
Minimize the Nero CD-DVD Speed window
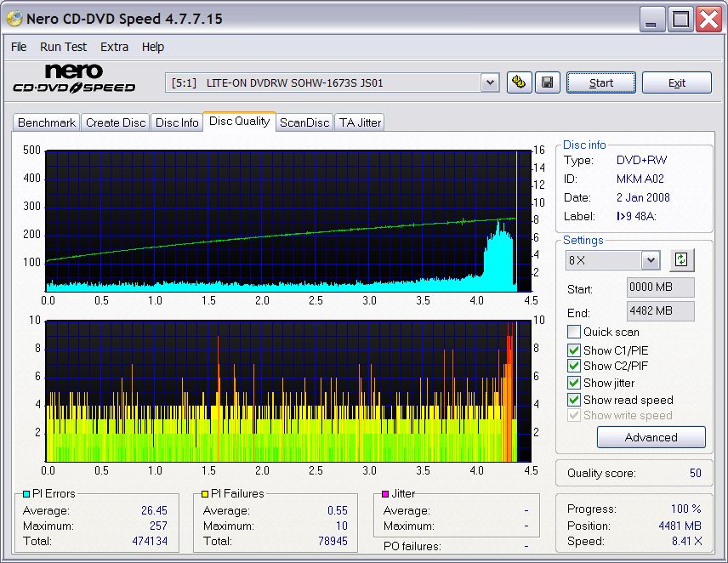(651, 20)
